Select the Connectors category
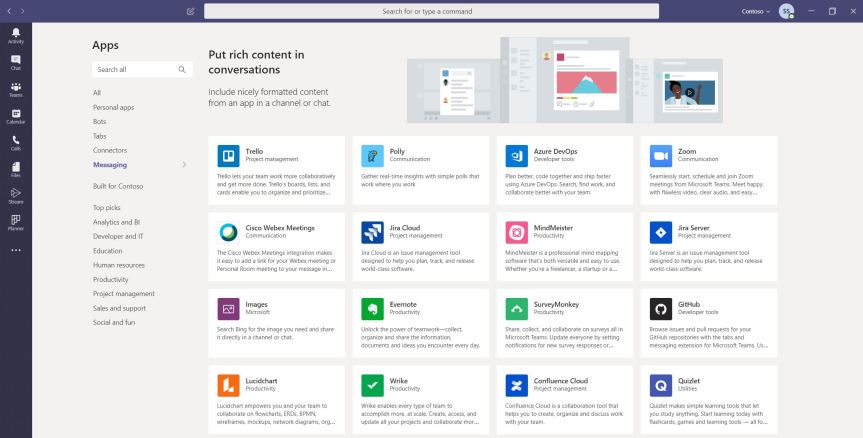Viewport: 863px width, 438px height. coord(110,150)
